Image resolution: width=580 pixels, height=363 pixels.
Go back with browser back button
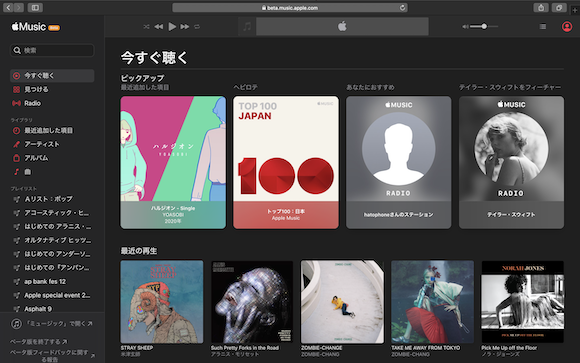click(8, 7)
